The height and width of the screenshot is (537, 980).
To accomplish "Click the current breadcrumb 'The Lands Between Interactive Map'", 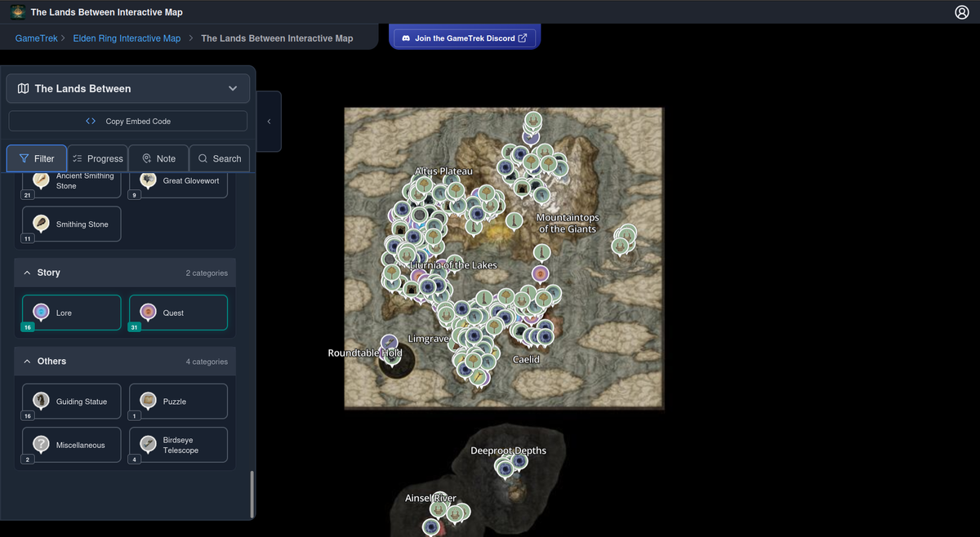I will [x=277, y=38].
